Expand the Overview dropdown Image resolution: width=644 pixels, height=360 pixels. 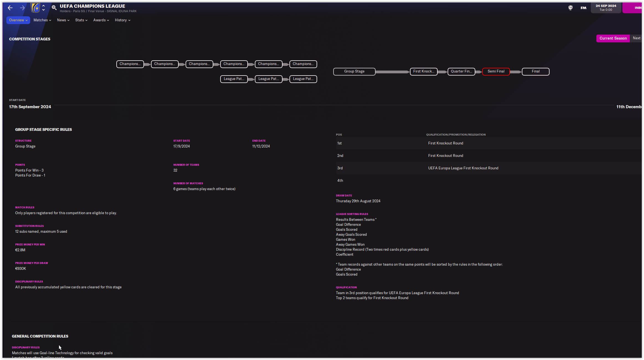click(x=18, y=20)
